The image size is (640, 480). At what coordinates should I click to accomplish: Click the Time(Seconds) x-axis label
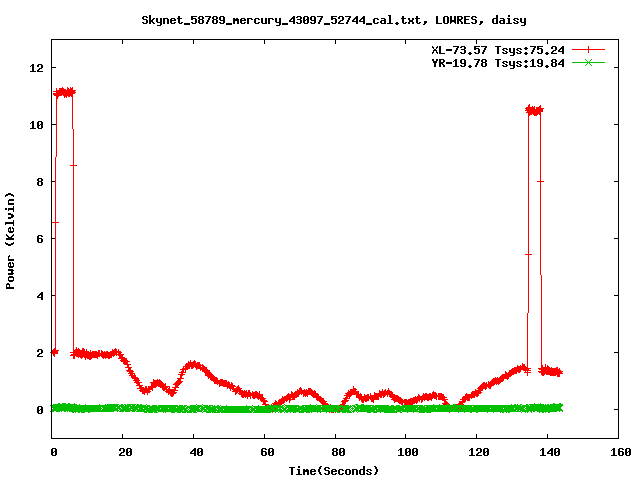[x=334, y=471]
